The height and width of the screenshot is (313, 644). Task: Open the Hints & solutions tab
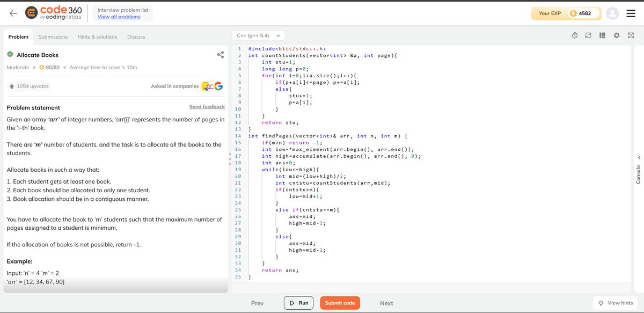point(97,37)
